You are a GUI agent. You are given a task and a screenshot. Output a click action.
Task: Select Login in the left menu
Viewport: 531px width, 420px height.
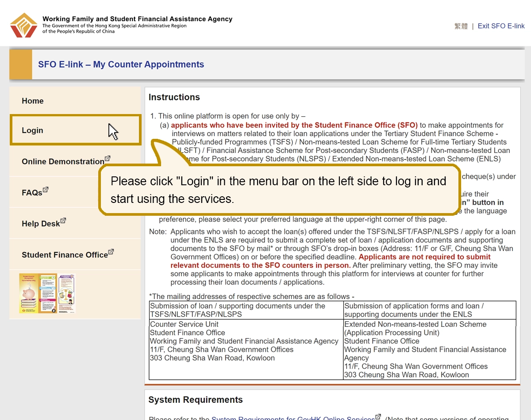coord(75,130)
